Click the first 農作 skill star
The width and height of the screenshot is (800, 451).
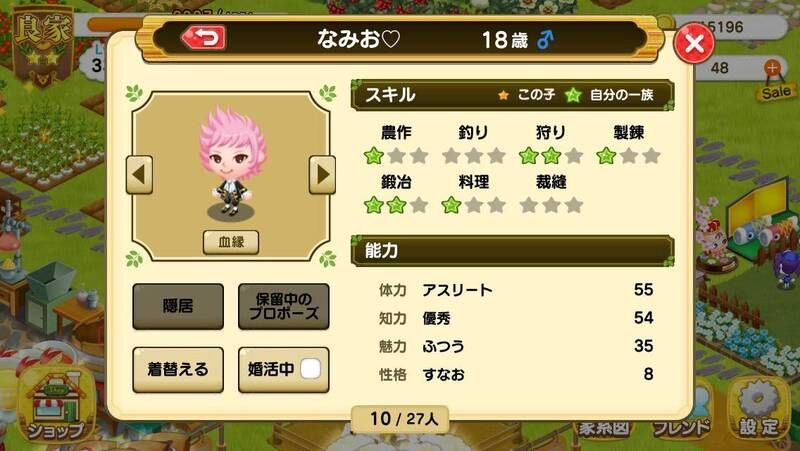pos(373,156)
